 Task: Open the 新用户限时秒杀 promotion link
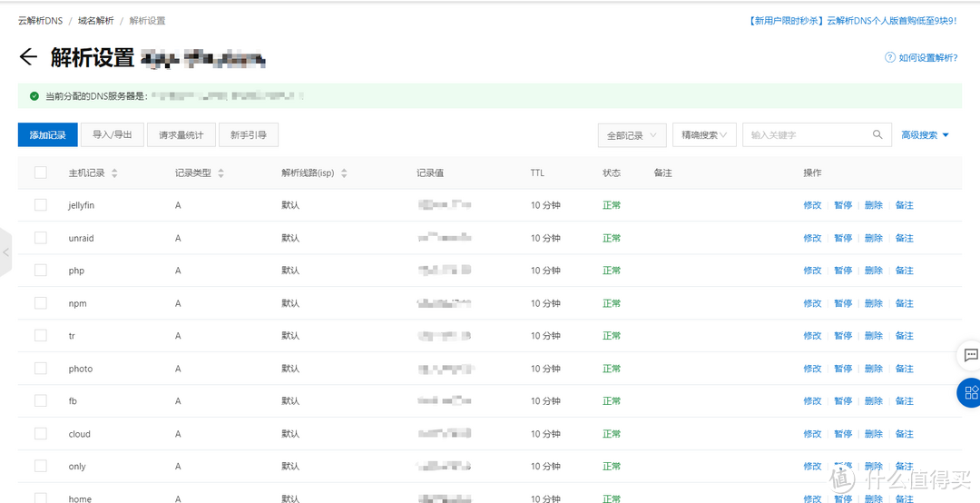click(x=852, y=21)
